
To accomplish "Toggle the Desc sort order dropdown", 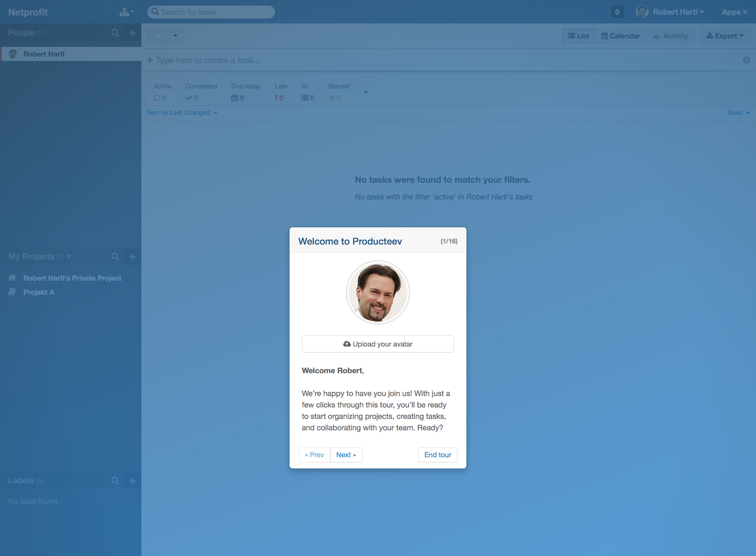I will click(x=738, y=112).
